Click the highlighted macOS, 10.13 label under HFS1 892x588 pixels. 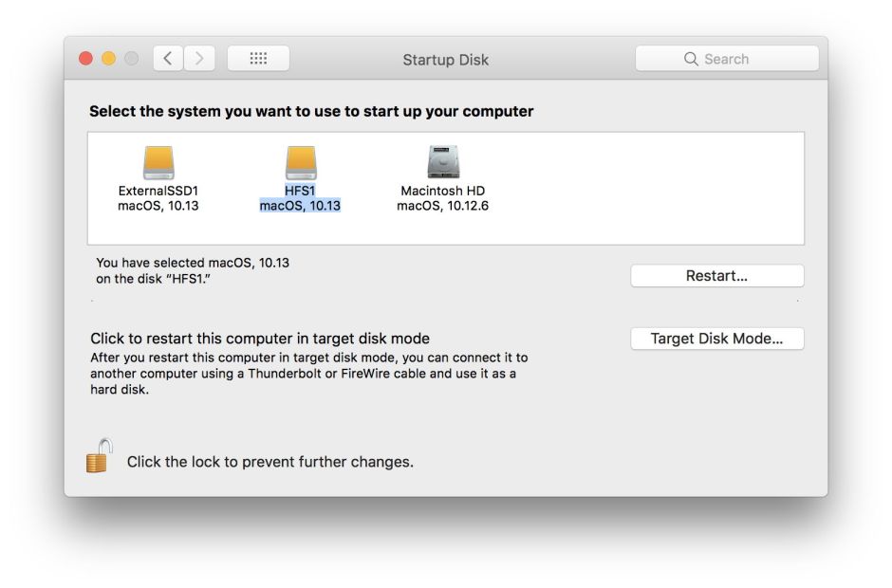click(x=302, y=204)
